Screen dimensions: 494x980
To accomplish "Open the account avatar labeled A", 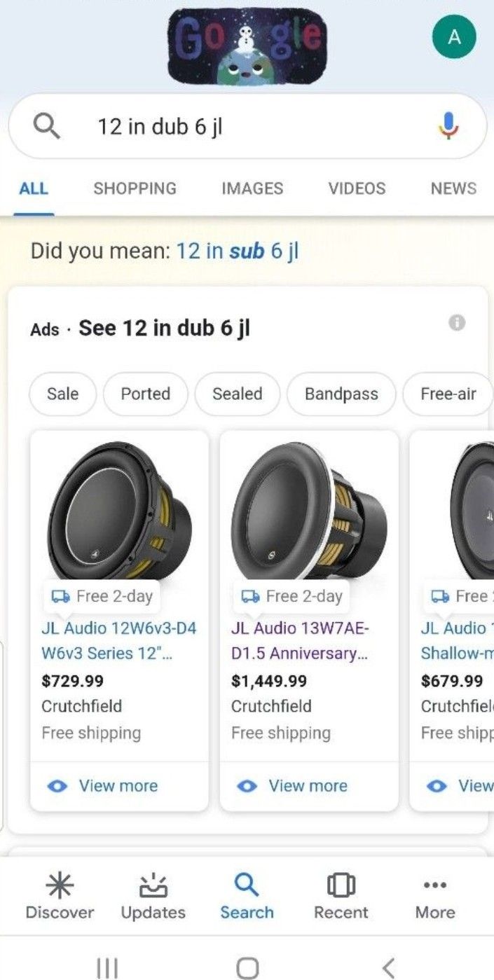I will tap(454, 37).
